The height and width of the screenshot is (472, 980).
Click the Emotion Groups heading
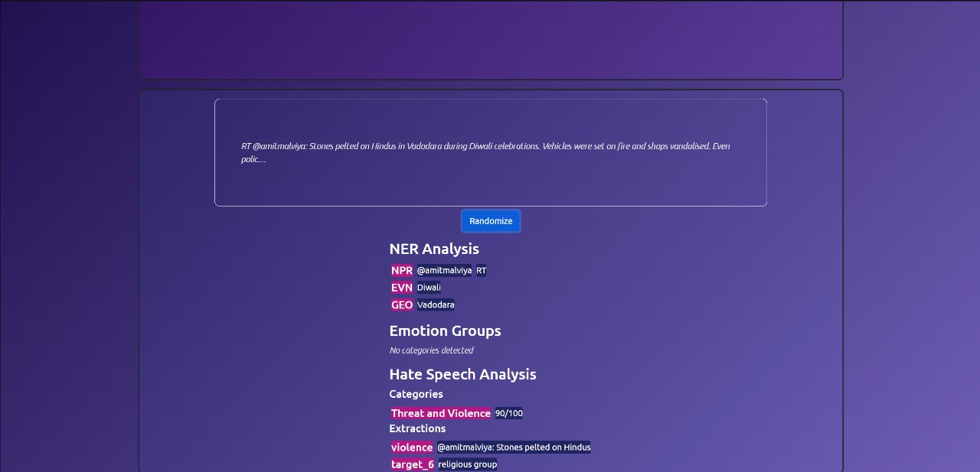445,330
